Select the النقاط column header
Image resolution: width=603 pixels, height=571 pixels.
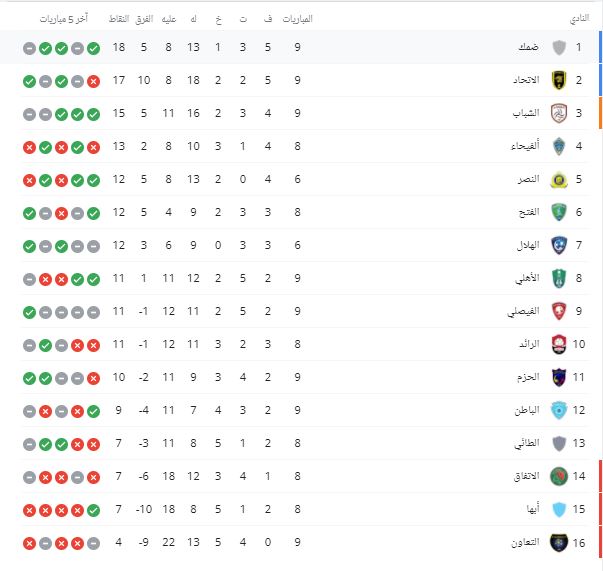[119, 19]
